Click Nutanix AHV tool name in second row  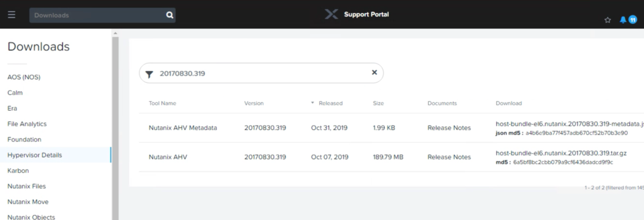point(167,157)
